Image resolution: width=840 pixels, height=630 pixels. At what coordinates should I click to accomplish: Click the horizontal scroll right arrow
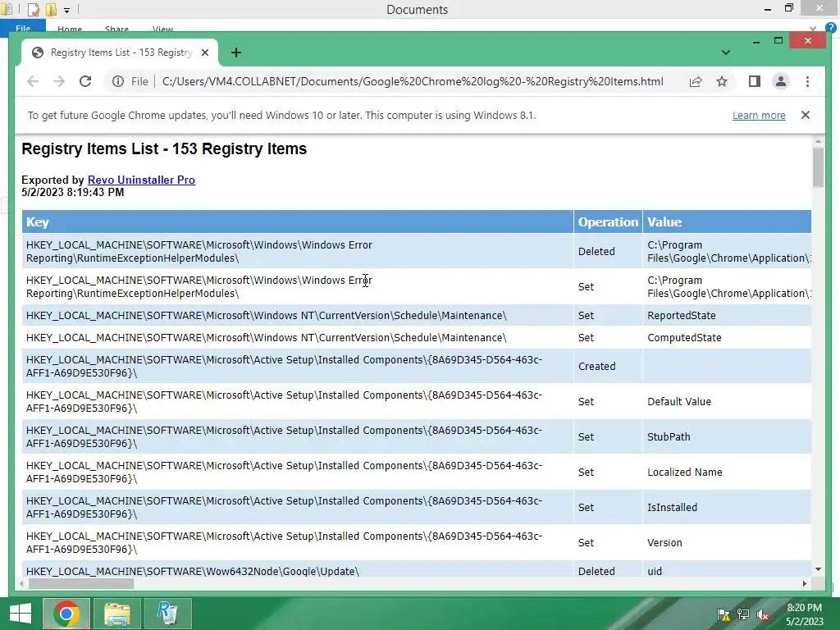click(x=804, y=583)
